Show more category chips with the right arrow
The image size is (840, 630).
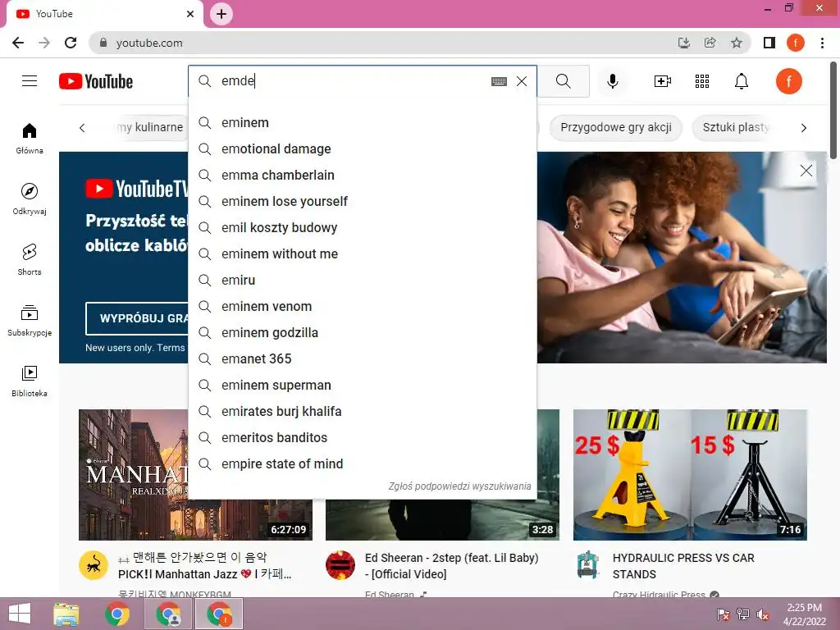pyautogui.click(x=803, y=128)
